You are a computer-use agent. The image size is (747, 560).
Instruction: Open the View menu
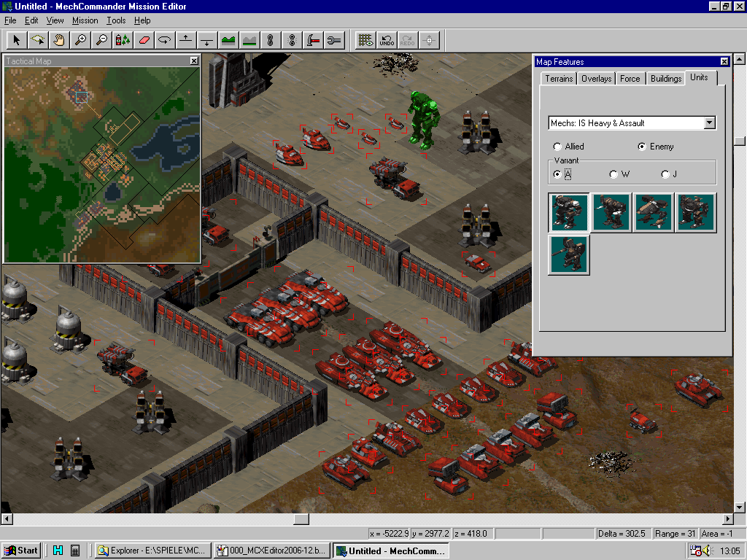(x=55, y=20)
